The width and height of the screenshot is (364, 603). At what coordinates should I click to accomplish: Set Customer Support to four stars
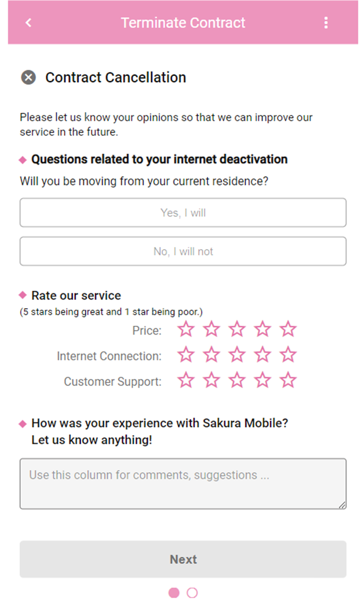pos(263,380)
